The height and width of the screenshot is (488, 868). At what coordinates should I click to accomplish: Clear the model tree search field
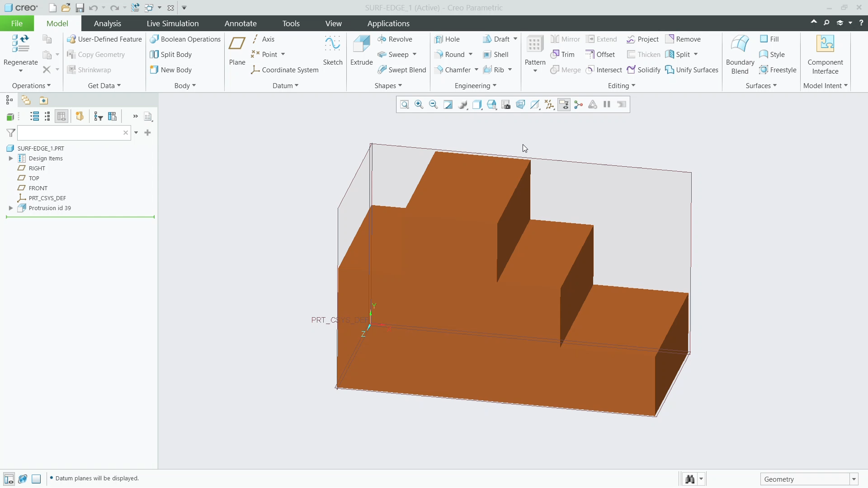pos(126,133)
